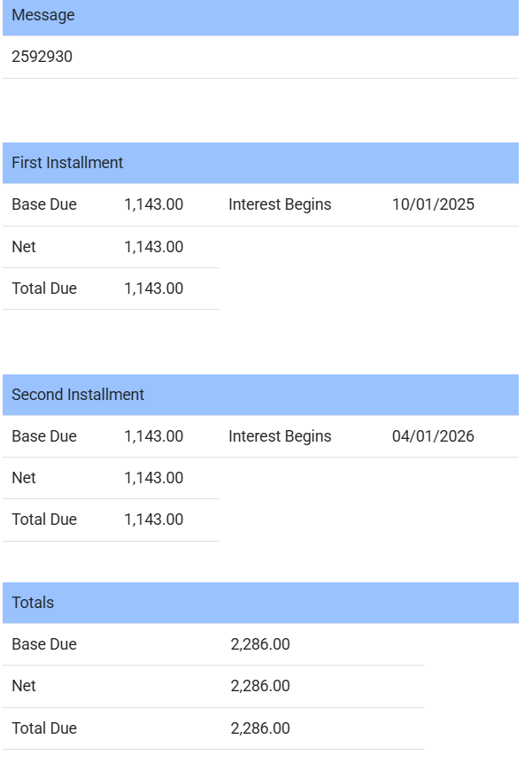Click the 10/01/2025 interest begins date
The height and width of the screenshot is (770, 532).
433,204
